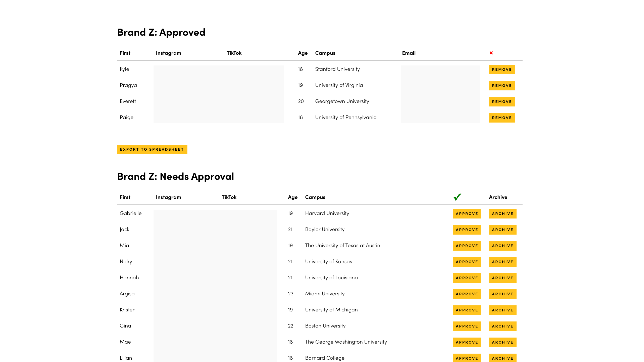Archive Kristen from University of Michigan
Image resolution: width=644 pixels, height=362 pixels.
(x=502, y=310)
